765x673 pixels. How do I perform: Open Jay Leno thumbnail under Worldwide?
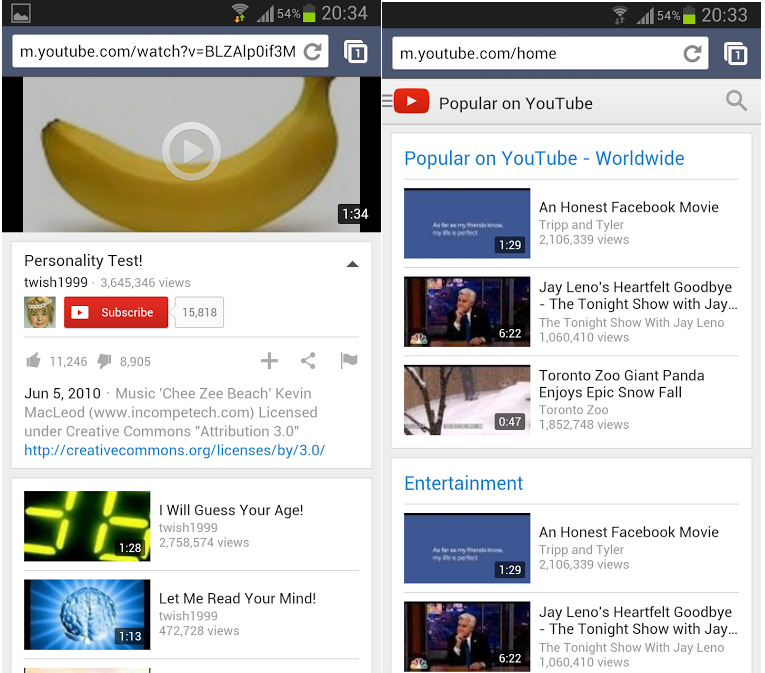467,312
